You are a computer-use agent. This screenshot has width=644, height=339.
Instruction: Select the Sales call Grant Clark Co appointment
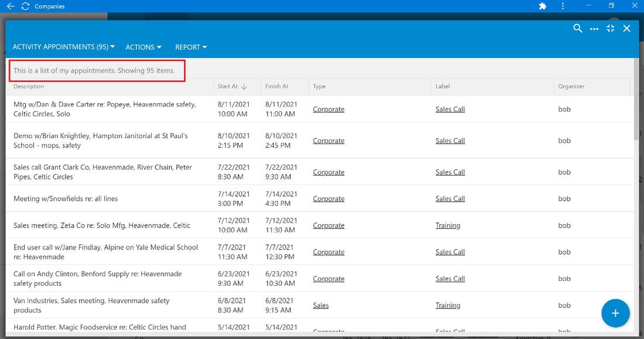102,172
